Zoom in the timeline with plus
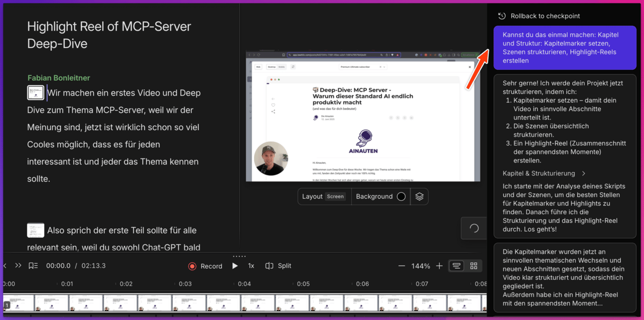The image size is (644, 320). tap(439, 266)
